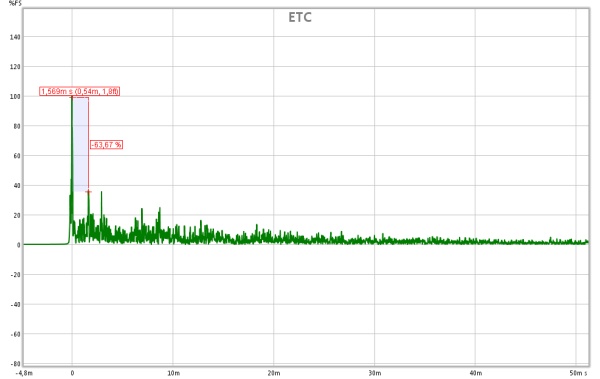
Task: Click the 140 vertical axis label
Action: [15, 37]
